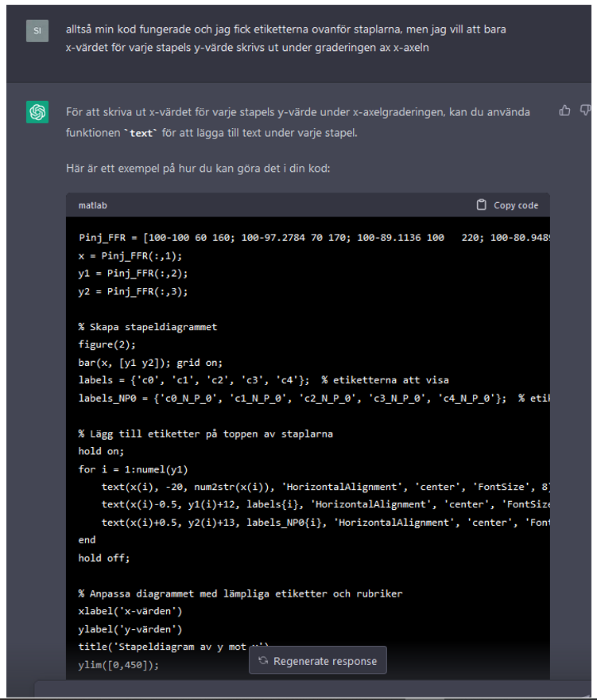This screenshot has width=597, height=700.
Task: Click the thumbs down feedback icon
Action: point(586,111)
